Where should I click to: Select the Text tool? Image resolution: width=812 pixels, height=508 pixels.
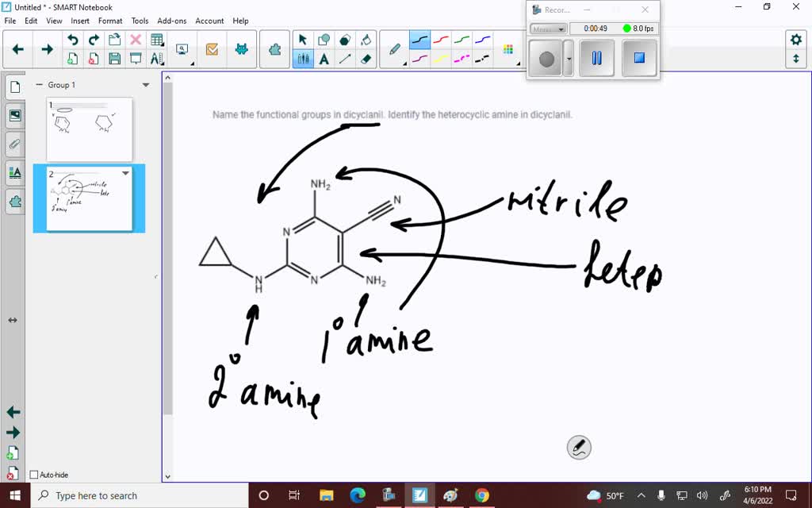tap(325, 57)
